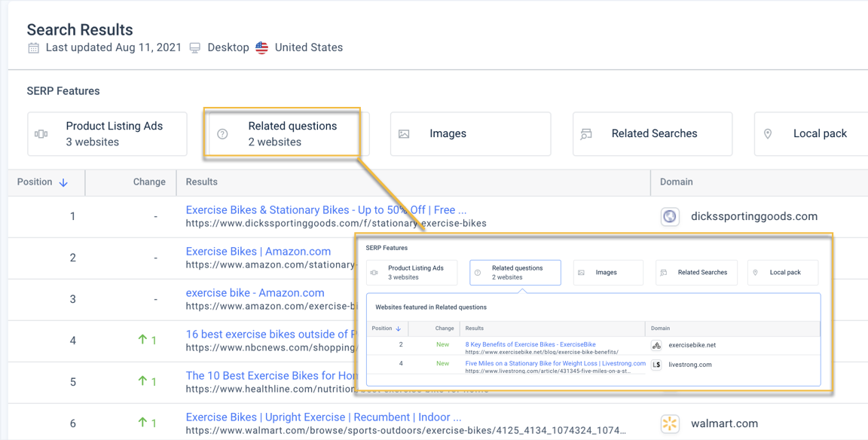This screenshot has width=868, height=440.
Task: Sort by Position using the main table arrow
Action: (x=63, y=182)
